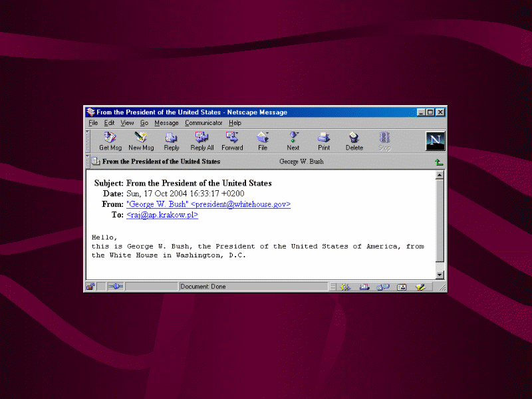Click the George W. Bush sender link
The height and width of the screenshot is (399, 532).
pos(208,204)
